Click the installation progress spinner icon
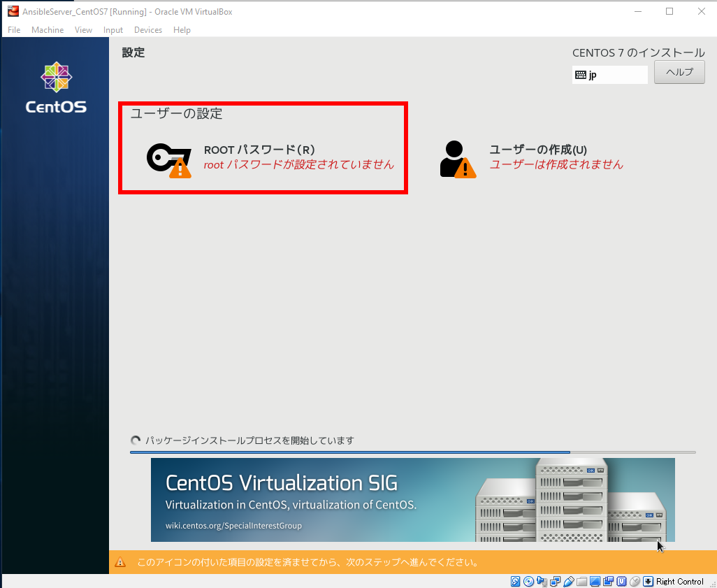The height and width of the screenshot is (588, 717). tap(136, 440)
